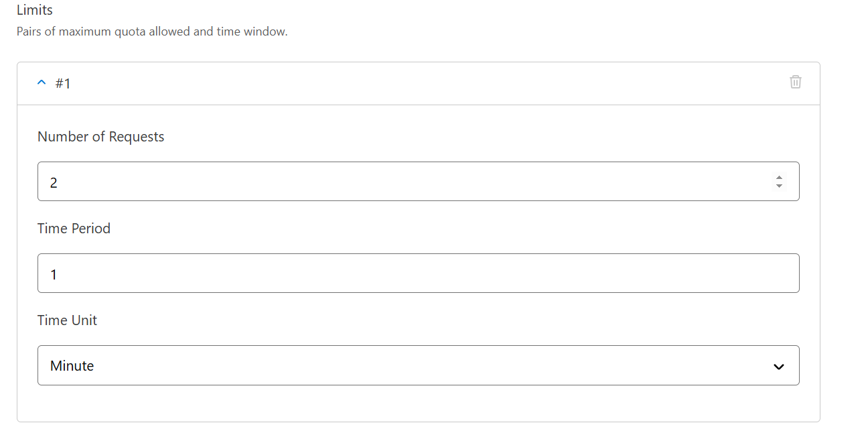The image size is (868, 431).
Task: Focus the Number of Requests input field
Action: (x=402, y=181)
